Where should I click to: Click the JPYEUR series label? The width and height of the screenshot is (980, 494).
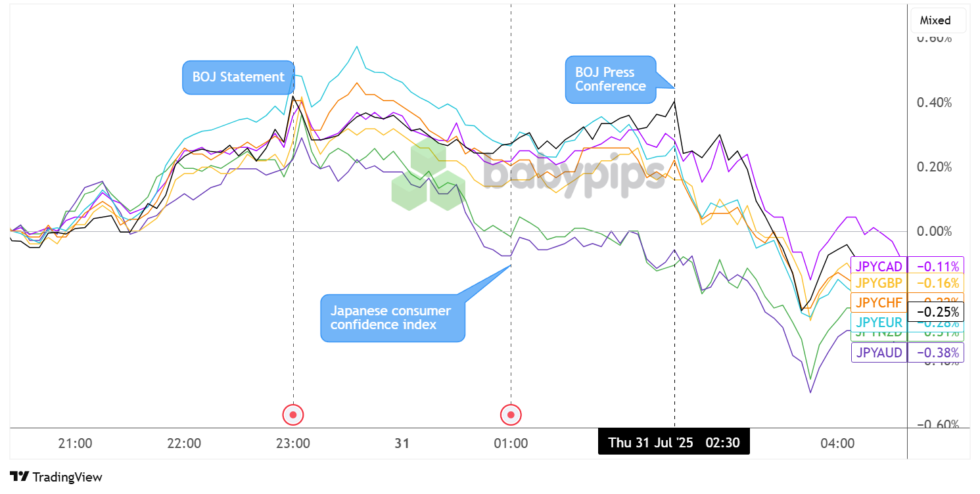coord(879,322)
